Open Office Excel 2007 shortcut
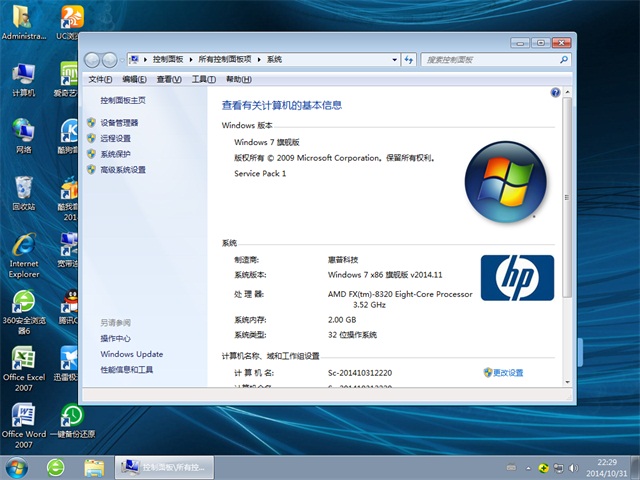 (x=24, y=369)
